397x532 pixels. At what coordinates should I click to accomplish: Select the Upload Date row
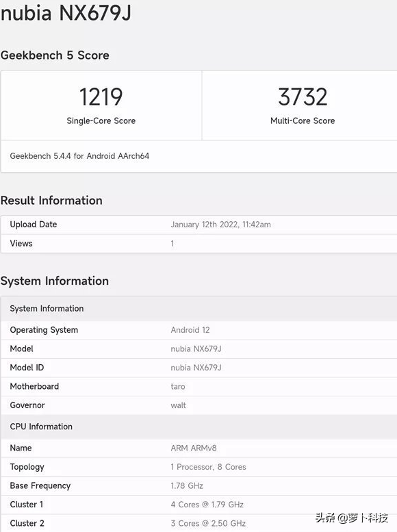[x=198, y=225]
